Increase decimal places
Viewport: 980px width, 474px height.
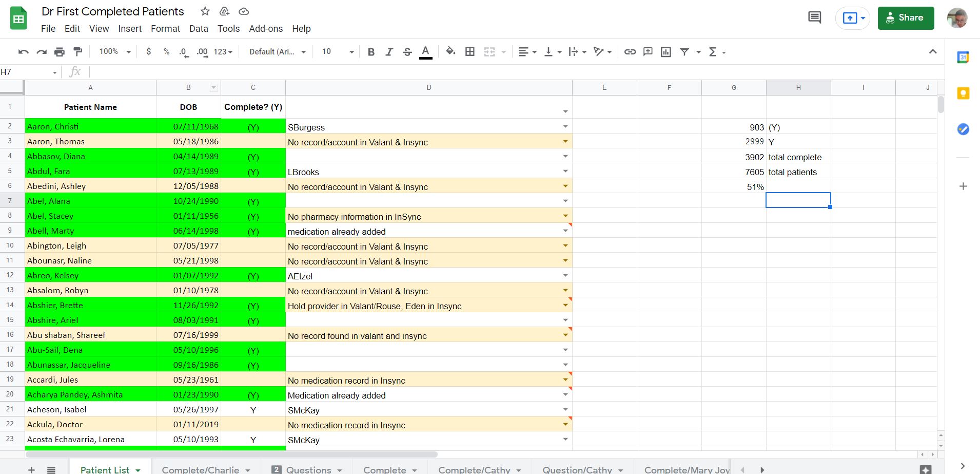202,52
